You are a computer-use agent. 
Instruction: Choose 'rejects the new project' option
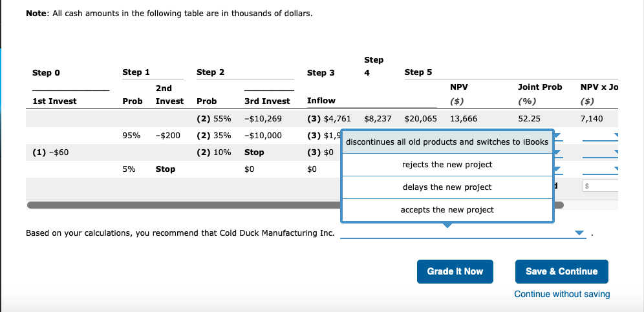tap(447, 165)
